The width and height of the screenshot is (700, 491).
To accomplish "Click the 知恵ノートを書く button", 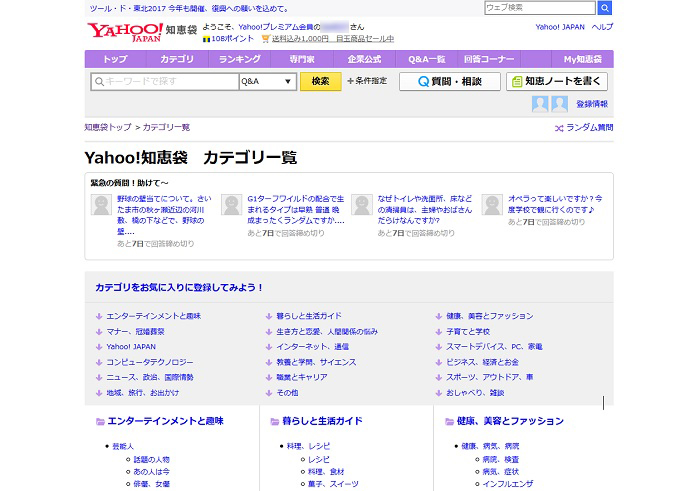I will pos(557,82).
